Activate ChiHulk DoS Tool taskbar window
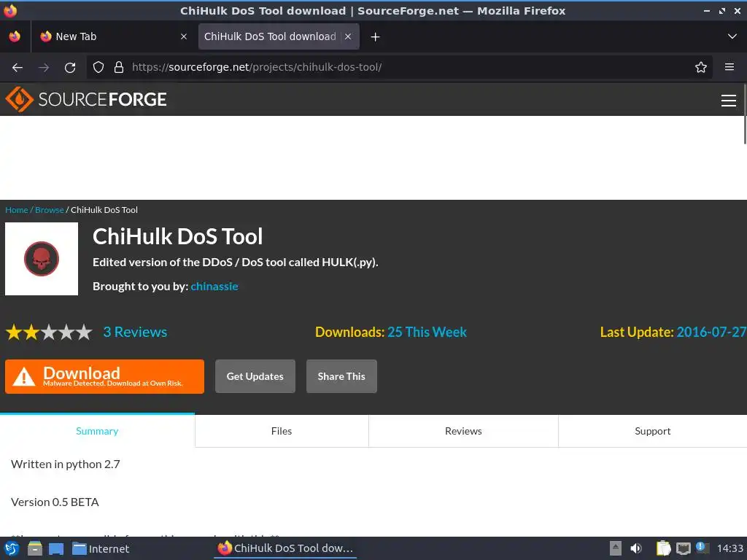The height and width of the screenshot is (560, 747). (285, 548)
